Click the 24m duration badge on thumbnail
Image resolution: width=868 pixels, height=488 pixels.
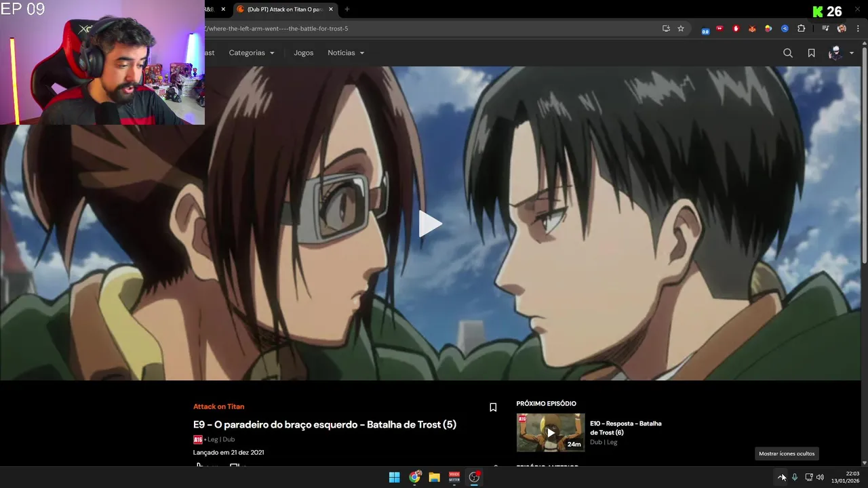click(x=574, y=445)
